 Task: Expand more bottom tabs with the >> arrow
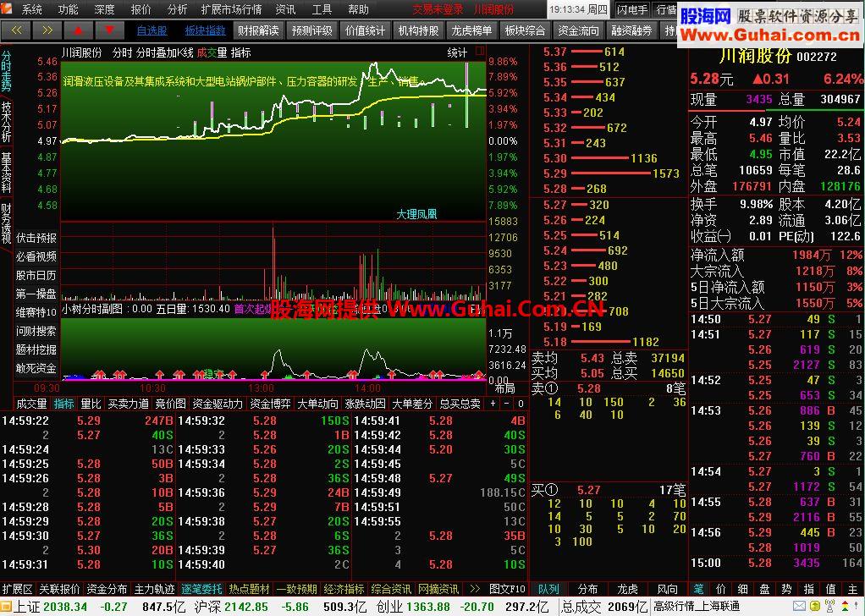(475, 590)
